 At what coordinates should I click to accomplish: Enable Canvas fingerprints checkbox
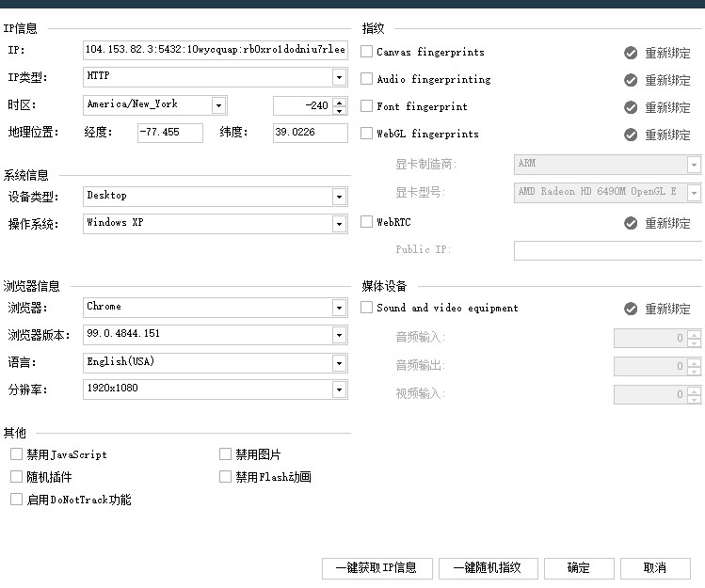coord(366,52)
